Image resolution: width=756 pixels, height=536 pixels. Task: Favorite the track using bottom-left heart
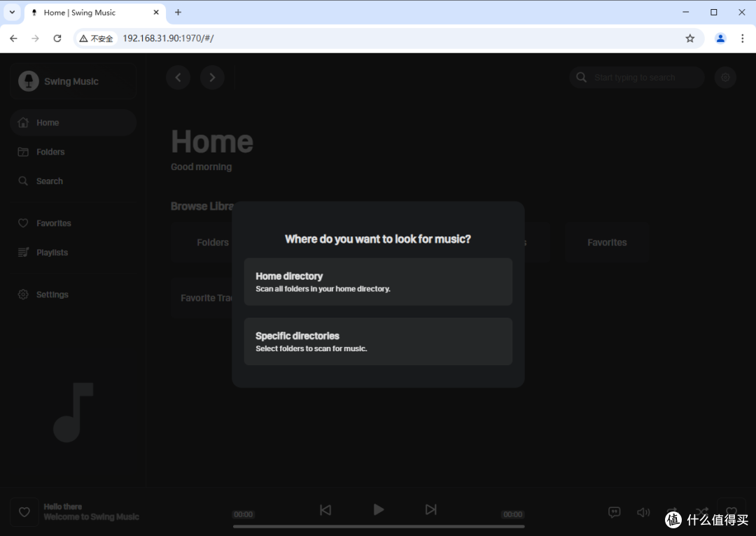click(24, 512)
